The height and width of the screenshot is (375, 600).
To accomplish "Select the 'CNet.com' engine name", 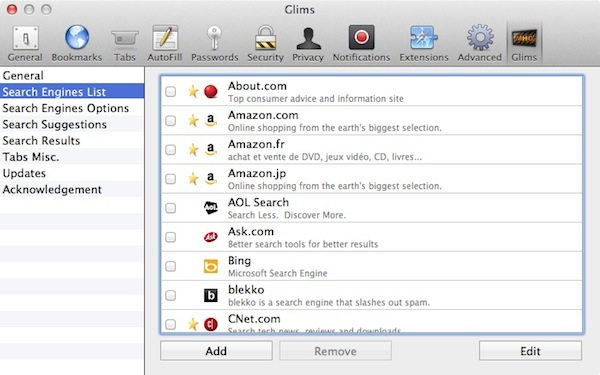I will tap(254, 319).
